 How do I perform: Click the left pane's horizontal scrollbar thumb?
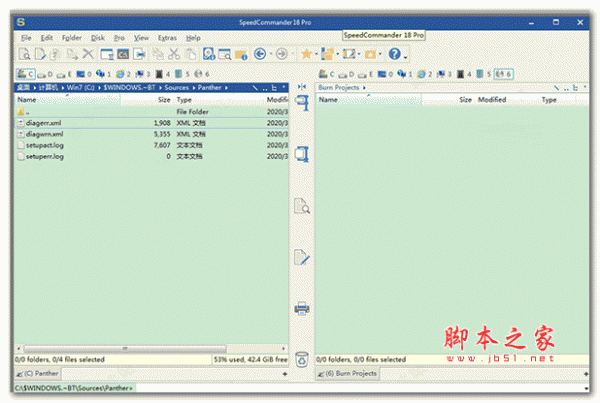pos(125,348)
